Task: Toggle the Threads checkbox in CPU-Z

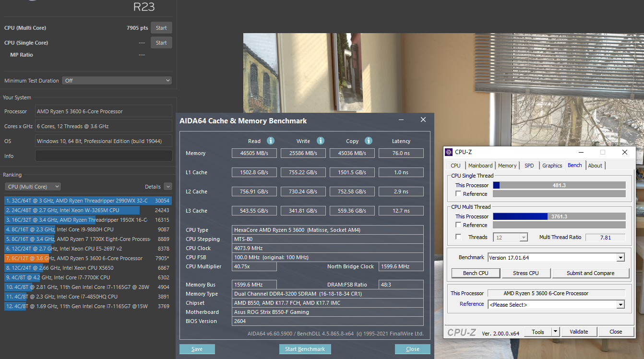Action: click(459, 237)
